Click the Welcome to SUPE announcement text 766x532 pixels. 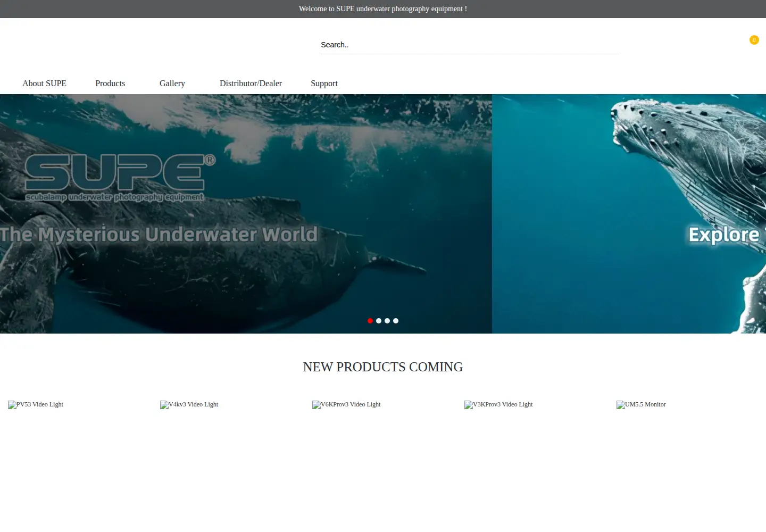383,9
